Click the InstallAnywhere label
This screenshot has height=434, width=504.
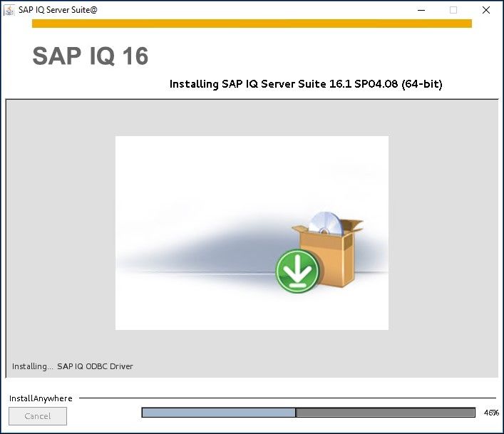tap(41, 398)
